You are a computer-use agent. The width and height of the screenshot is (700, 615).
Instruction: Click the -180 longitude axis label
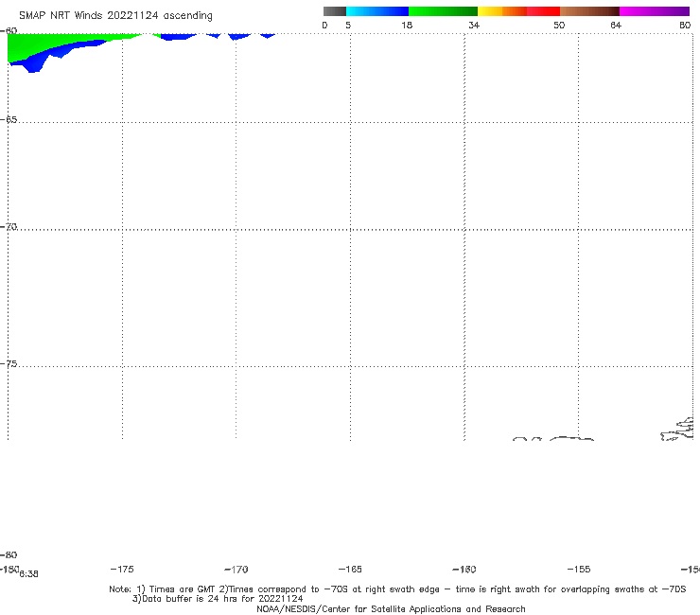(x=9, y=569)
